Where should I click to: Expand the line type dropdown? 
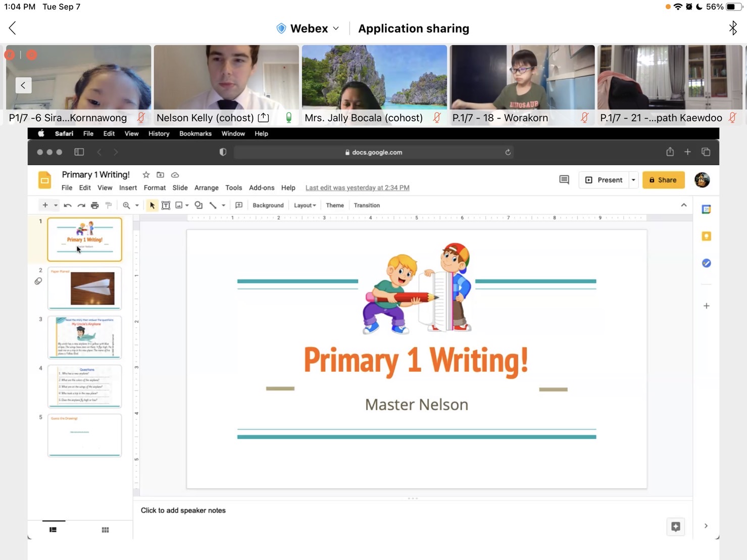pyautogui.click(x=223, y=206)
